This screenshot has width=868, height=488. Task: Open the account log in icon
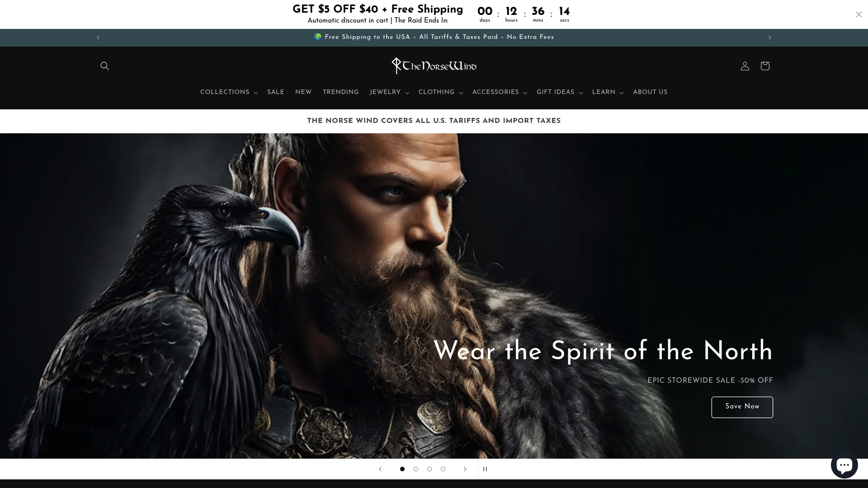745,66
